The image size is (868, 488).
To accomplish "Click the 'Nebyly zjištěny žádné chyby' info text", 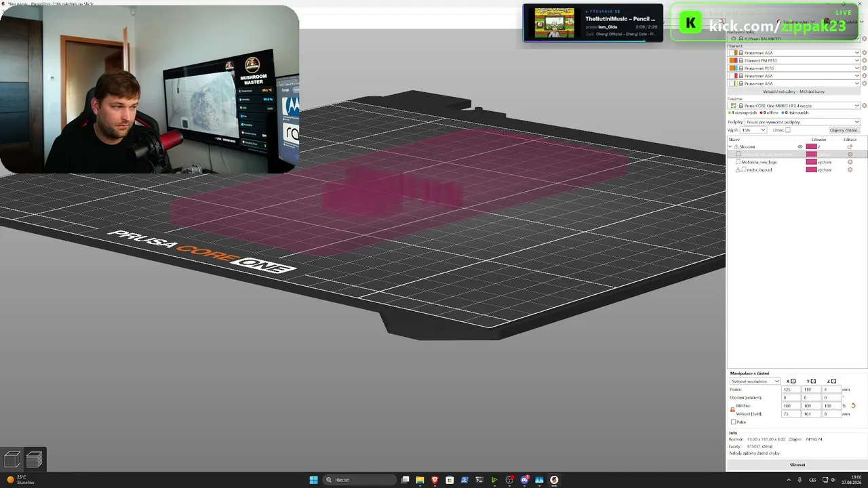I will 754,453.
